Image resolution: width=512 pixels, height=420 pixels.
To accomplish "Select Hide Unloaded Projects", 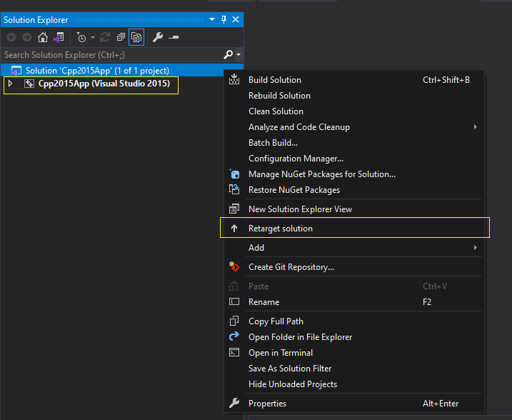I will coord(354,384).
